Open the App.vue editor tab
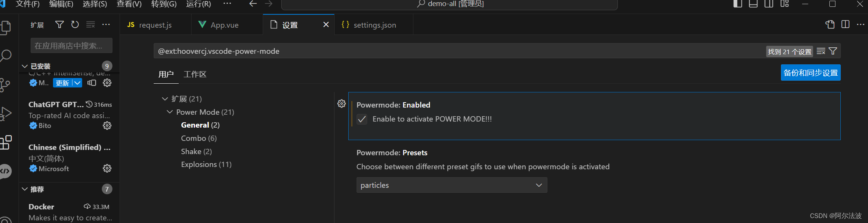The width and height of the screenshot is (868, 223). point(224,25)
